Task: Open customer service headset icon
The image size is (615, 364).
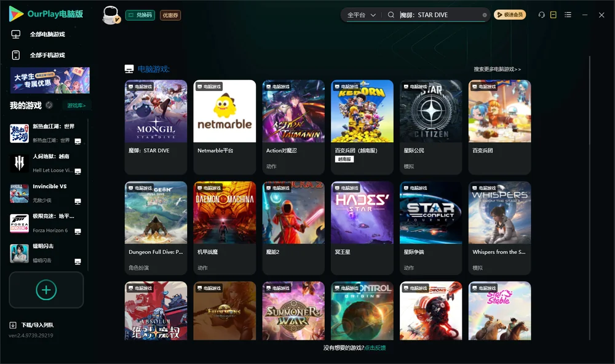Action: tap(542, 15)
